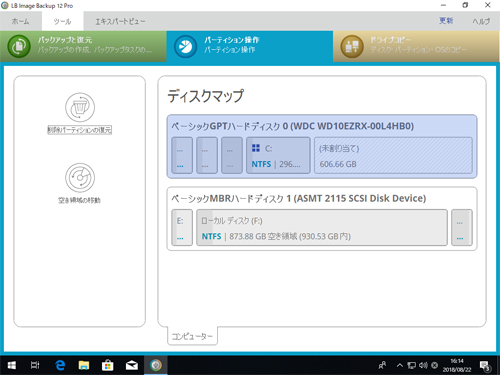Click the LB Image Backup taskbar icon
The image size is (500, 375).
tap(156, 365)
